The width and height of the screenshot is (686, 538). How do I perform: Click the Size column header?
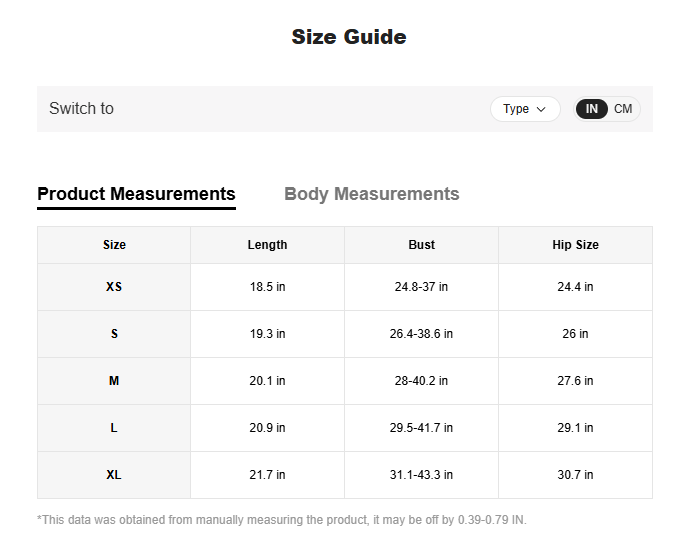114,245
